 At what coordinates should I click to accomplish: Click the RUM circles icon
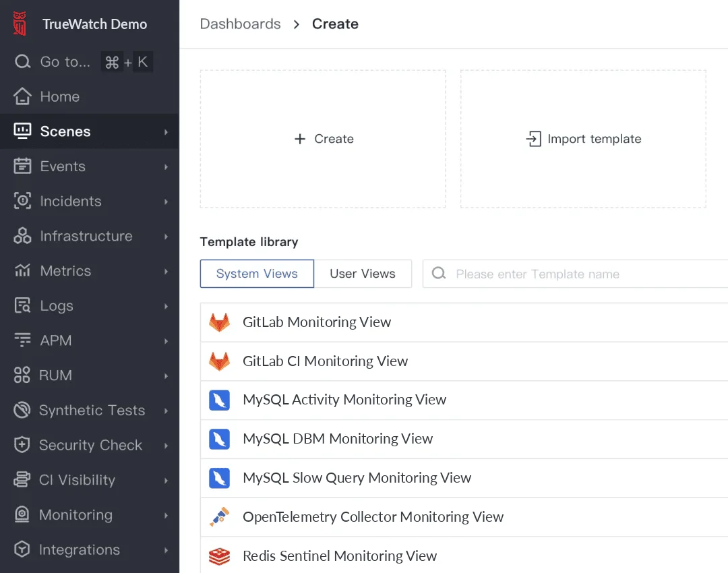22,375
